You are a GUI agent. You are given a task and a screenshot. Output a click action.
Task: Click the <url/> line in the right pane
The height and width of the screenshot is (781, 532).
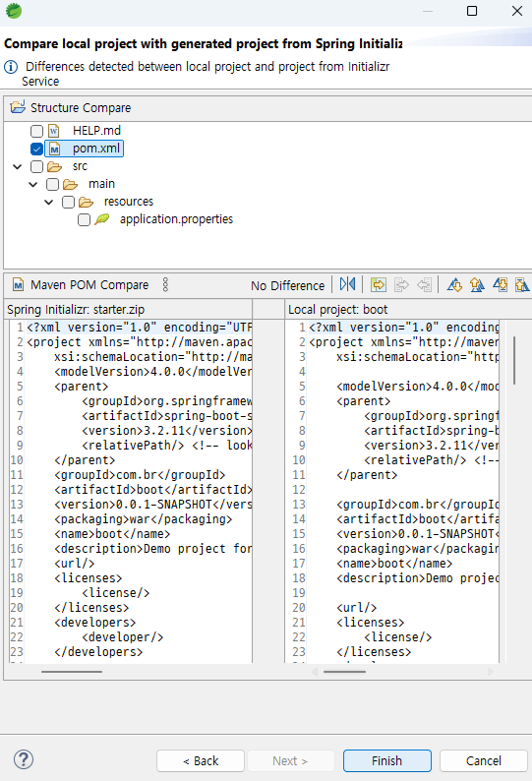point(357,608)
